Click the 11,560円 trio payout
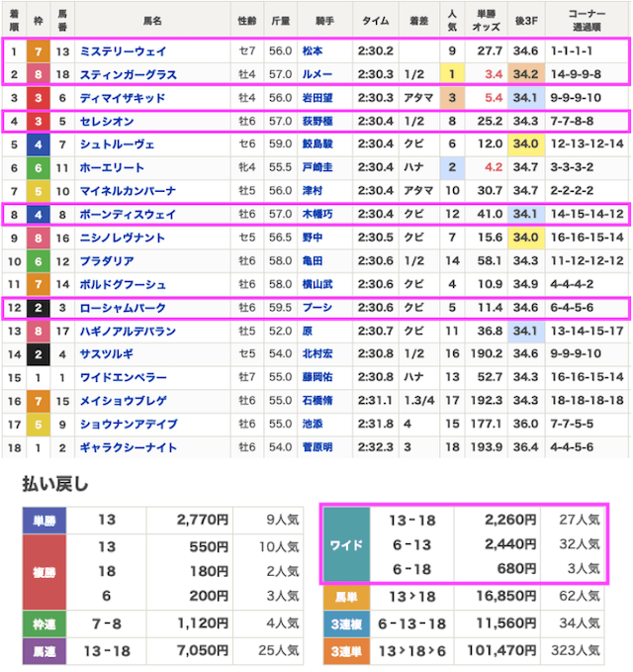The height and width of the screenshot is (672, 633). coord(505,624)
